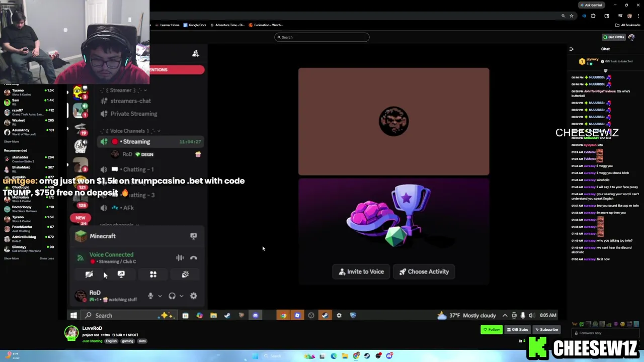Click the Get KICKs button

click(614, 37)
